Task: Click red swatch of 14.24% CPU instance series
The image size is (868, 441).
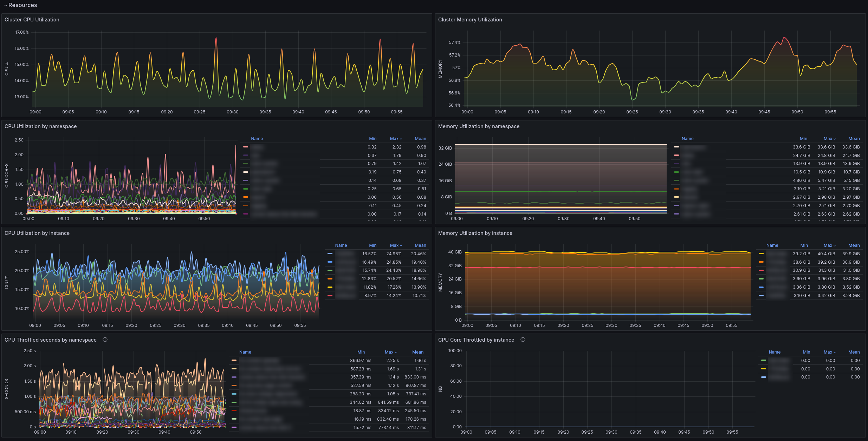Action: pos(330,296)
